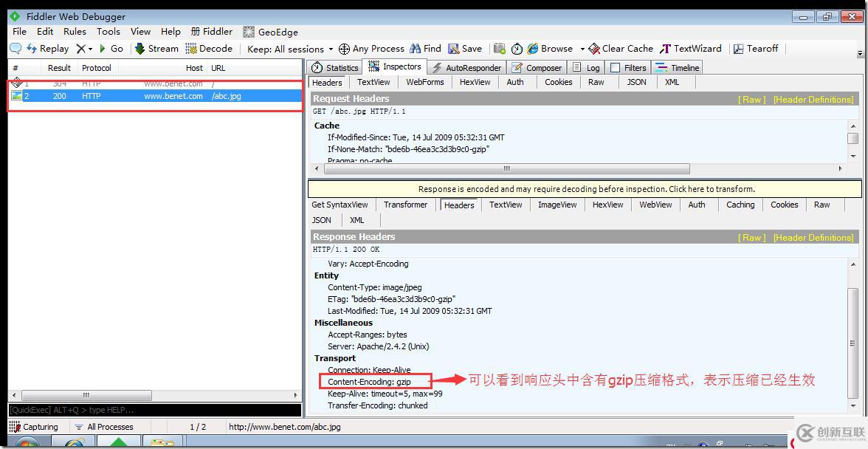The height and width of the screenshot is (449, 868).
Task: Click the Go resume button
Action: point(111,49)
